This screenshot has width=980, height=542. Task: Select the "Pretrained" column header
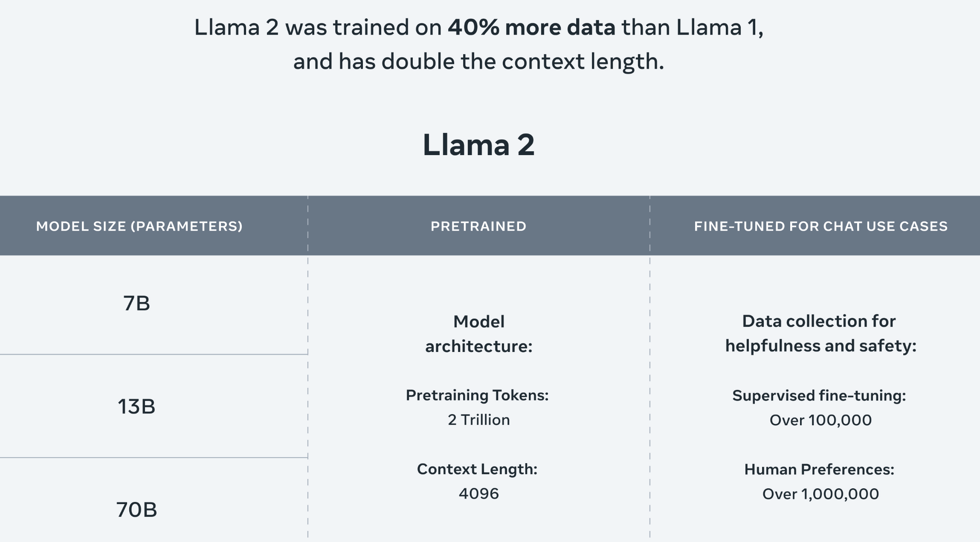click(x=478, y=226)
